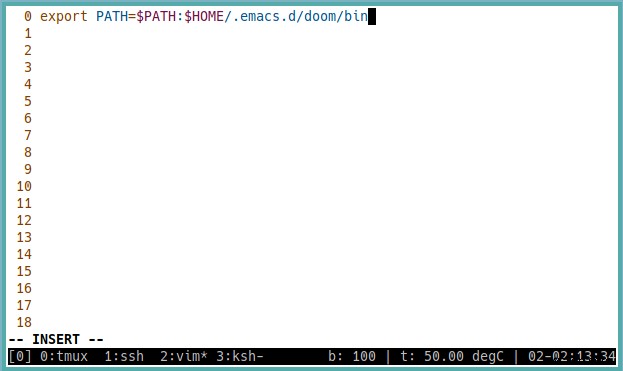Click line number 17
Viewport: 623px width, 371px height.
pos(24,305)
